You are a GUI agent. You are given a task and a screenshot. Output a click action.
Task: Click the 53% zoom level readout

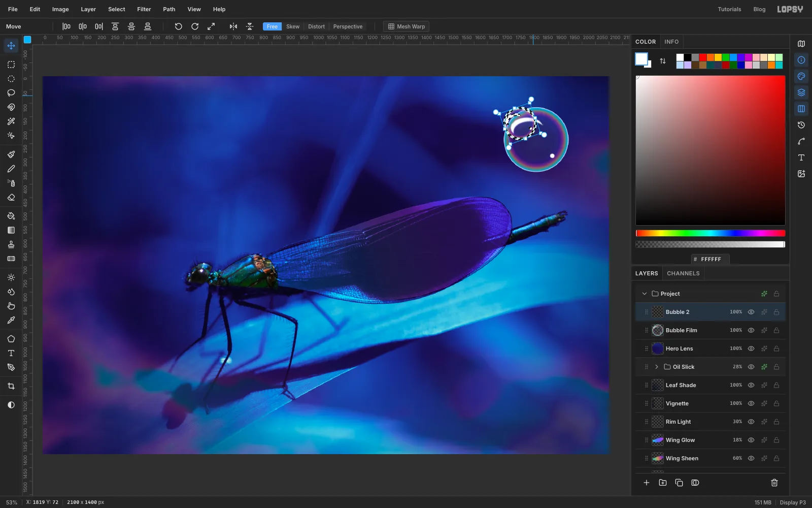click(x=12, y=502)
